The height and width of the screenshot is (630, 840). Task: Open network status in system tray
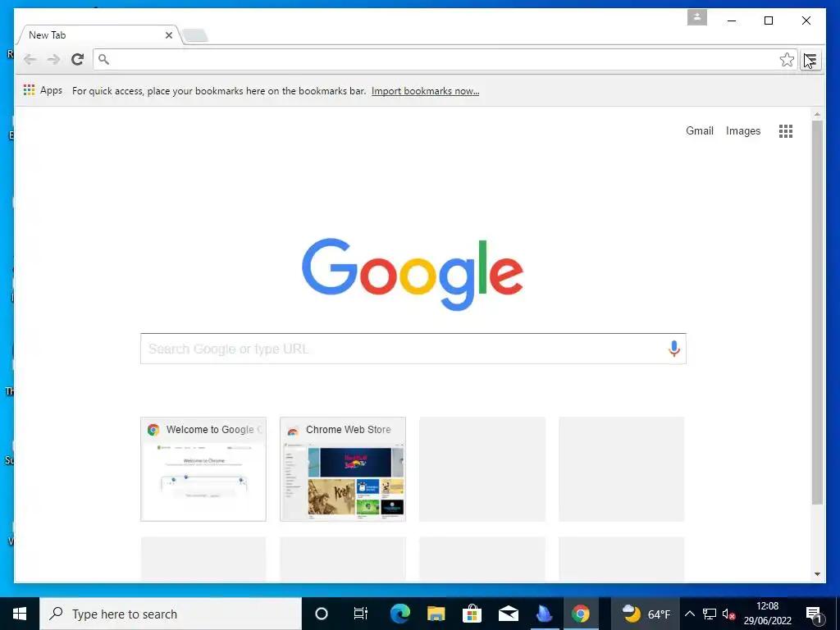pyautogui.click(x=710, y=614)
